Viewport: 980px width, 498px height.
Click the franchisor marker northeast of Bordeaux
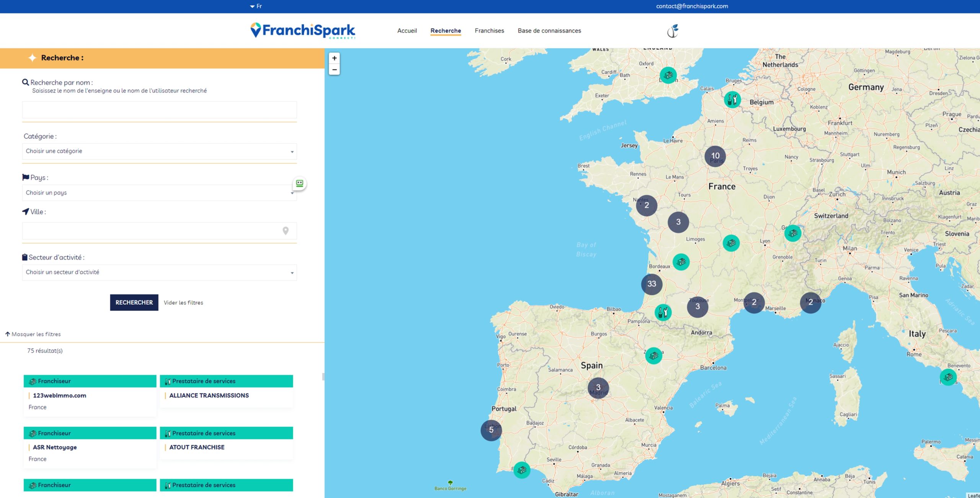[x=681, y=262]
